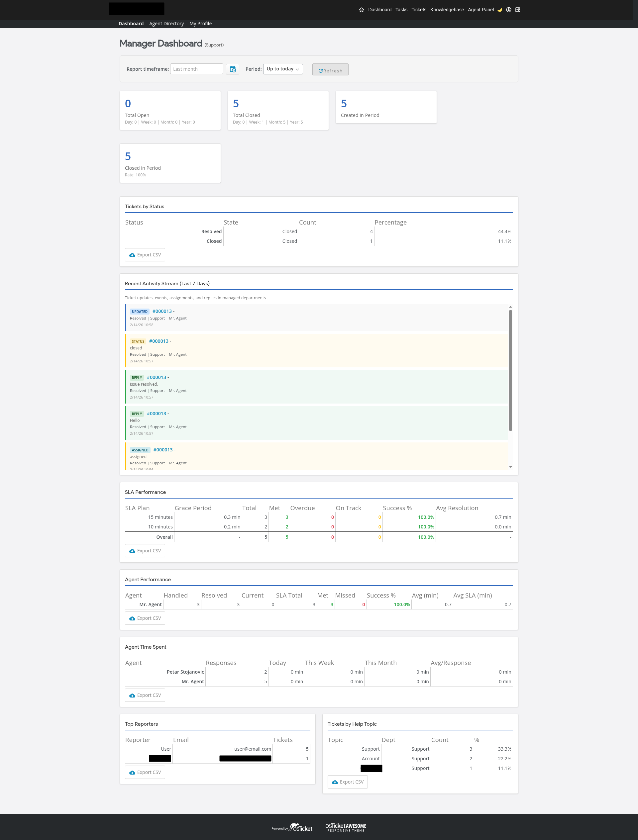Expand the Period dropdown
The height and width of the screenshot is (840, 638).
pyautogui.click(x=283, y=69)
